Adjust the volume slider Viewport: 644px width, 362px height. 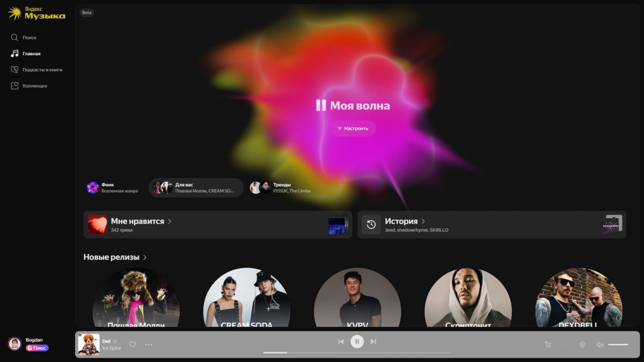pyautogui.click(x=618, y=344)
